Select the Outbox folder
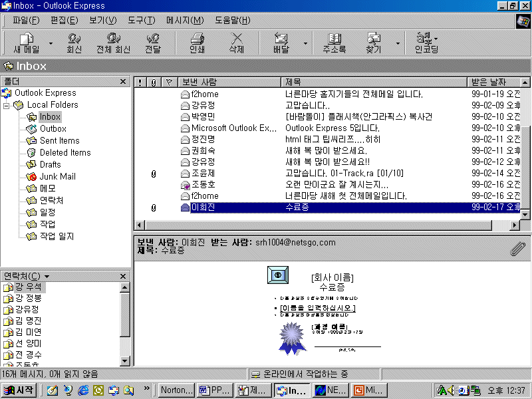The width and height of the screenshot is (532, 399). tap(53, 129)
